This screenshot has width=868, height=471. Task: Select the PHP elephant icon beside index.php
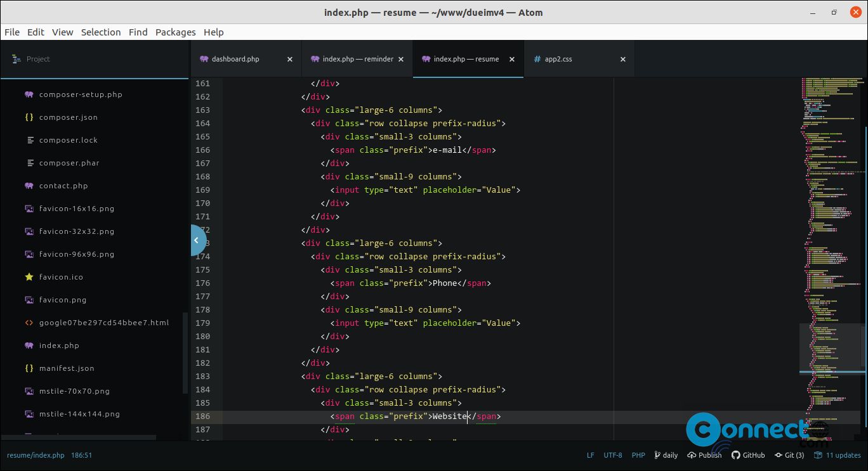29,345
